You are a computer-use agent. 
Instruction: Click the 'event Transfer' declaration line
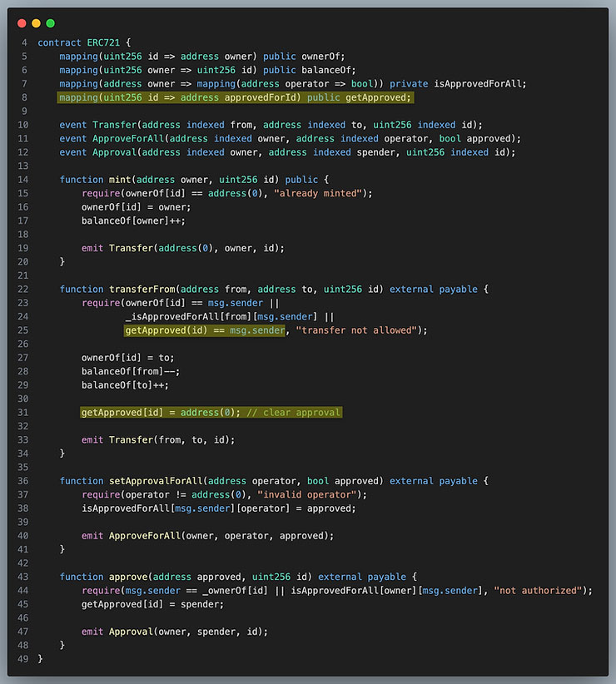pyautogui.click(x=271, y=125)
